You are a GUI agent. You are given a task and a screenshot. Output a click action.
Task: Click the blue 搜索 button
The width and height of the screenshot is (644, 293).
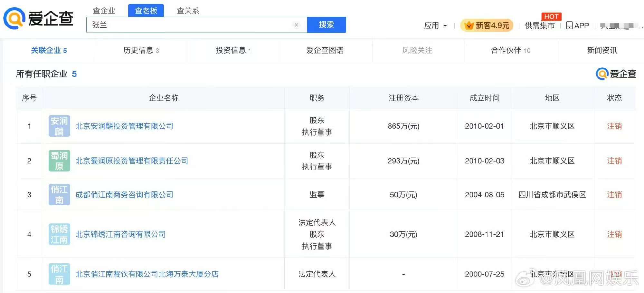(x=327, y=25)
